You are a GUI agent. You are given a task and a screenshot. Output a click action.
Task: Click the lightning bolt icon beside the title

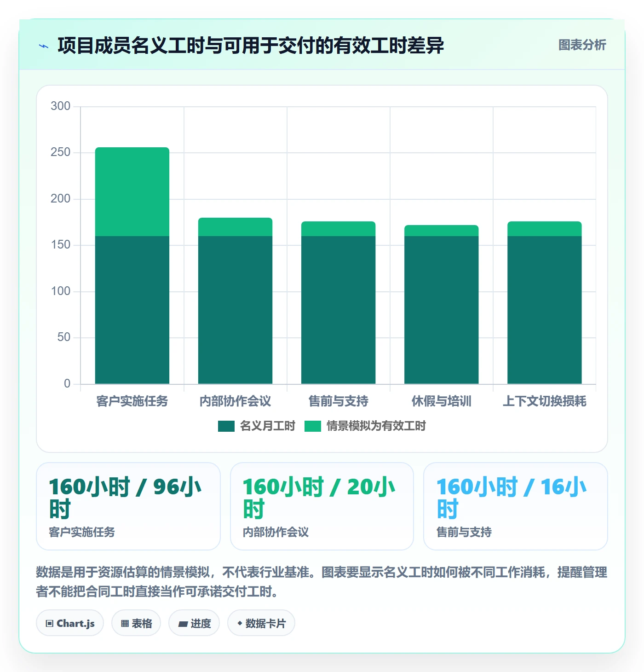(44, 46)
